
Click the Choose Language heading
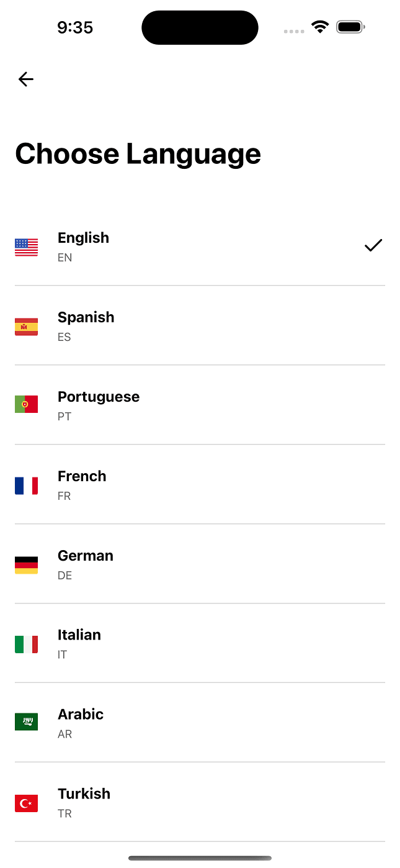coord(138,153)
